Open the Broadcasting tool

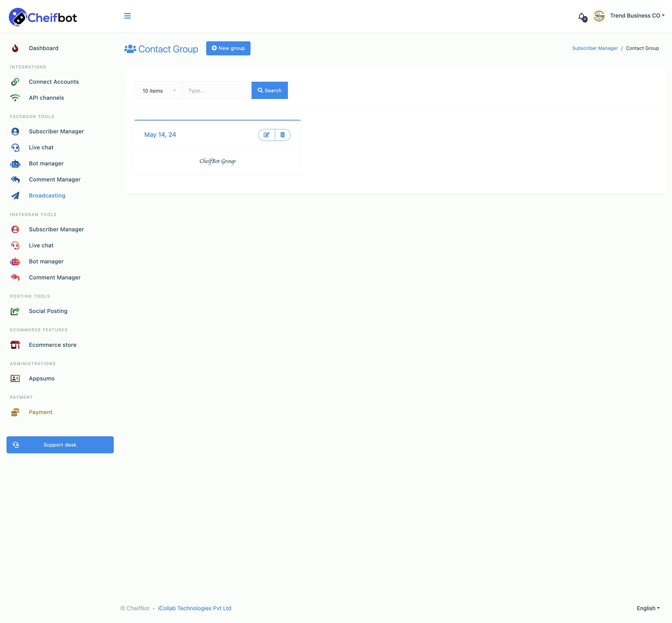(47, 195)
